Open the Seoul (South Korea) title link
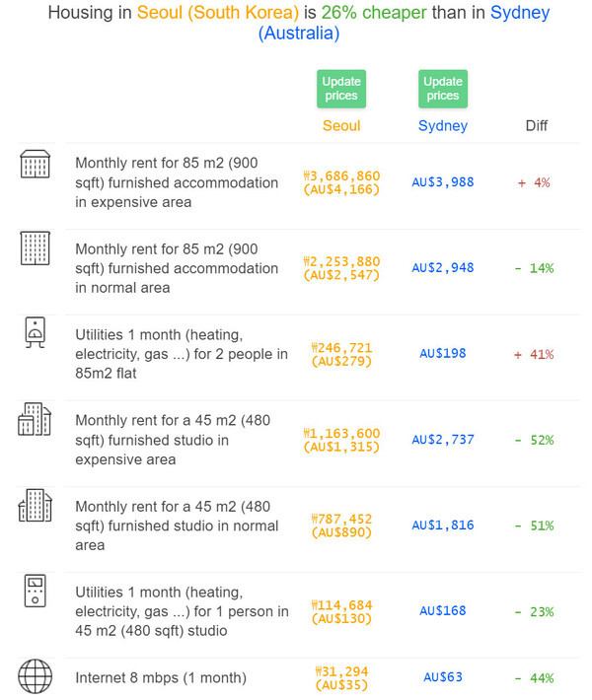The width and height of the screenshot is (592, 700). [218, 13]
